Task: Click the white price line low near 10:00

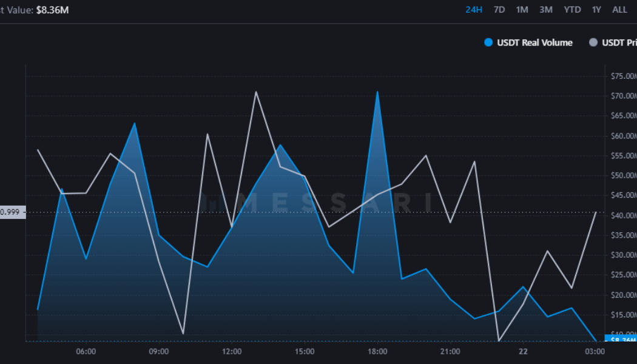Action: tap(183, 333)
